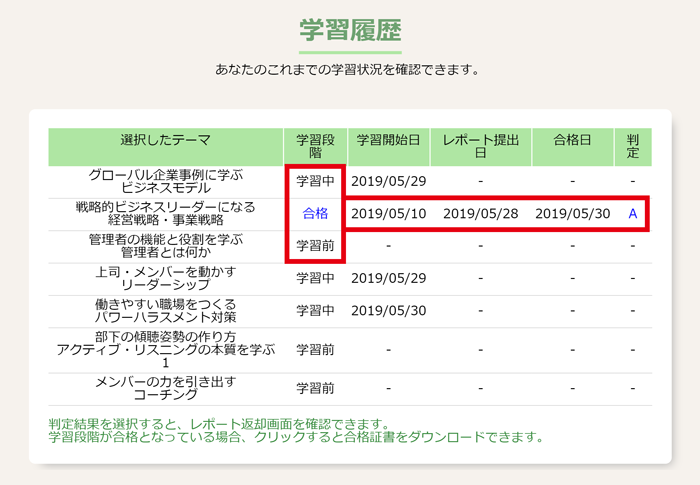Screen dimensions: 700x485
Task: Select the 学習履歴 page heading
Action: click(350, 30)
